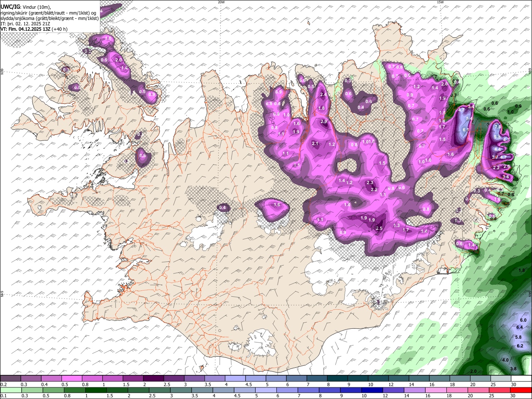The width and height of the screenshot is (532, 399).
Task: Click the "UWC/IG: Vindur (10m)" title text
Action: coord(26,7)
